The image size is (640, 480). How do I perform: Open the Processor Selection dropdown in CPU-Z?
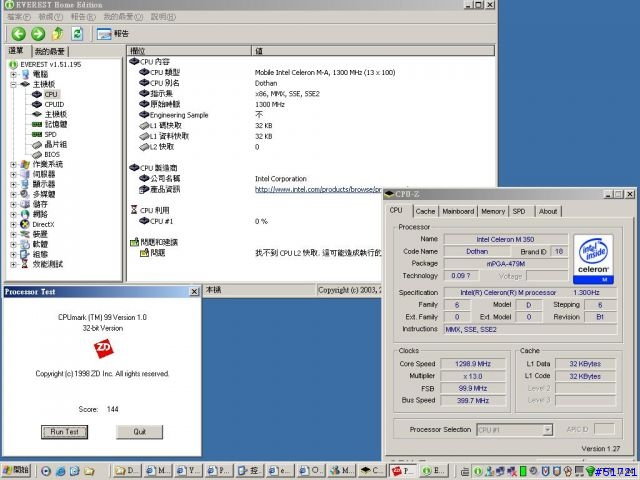tap(548, 429)
